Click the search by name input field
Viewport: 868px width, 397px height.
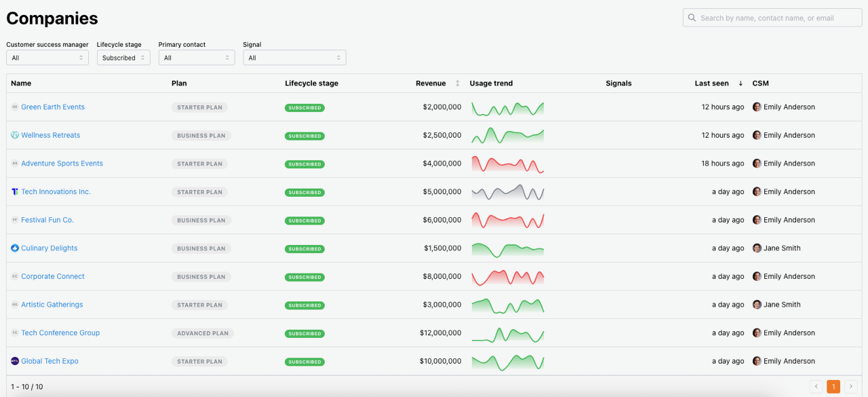pos(776,18)
